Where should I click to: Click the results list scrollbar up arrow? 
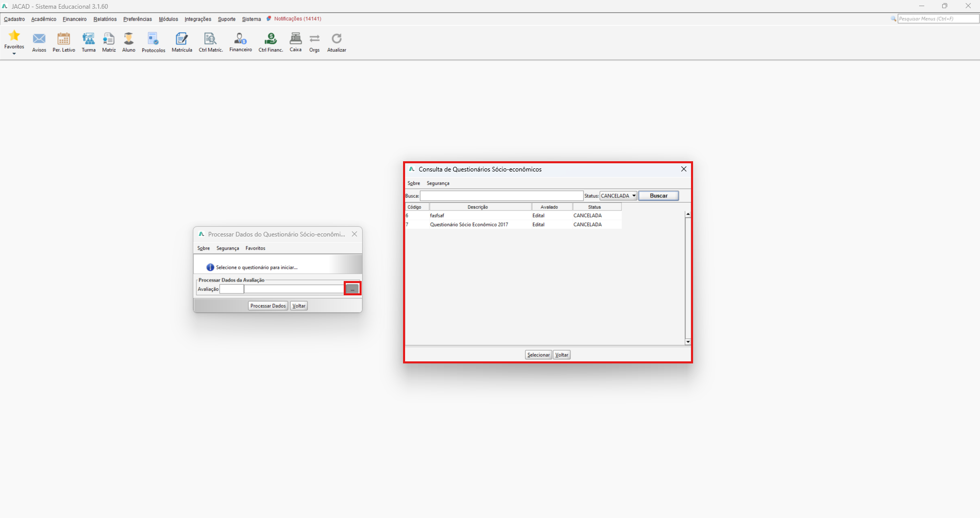[x=688, y=214]
